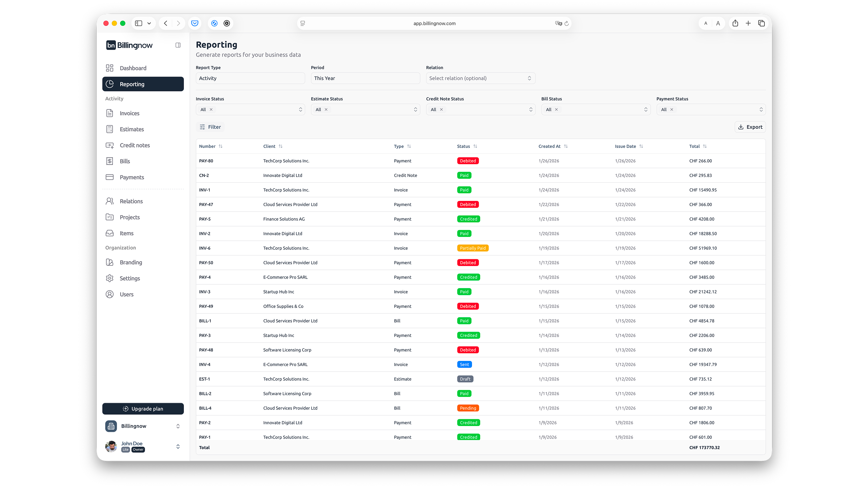Select the Estimates icon in sidebar
Viewport: 868px width, 488px height.
110,129
